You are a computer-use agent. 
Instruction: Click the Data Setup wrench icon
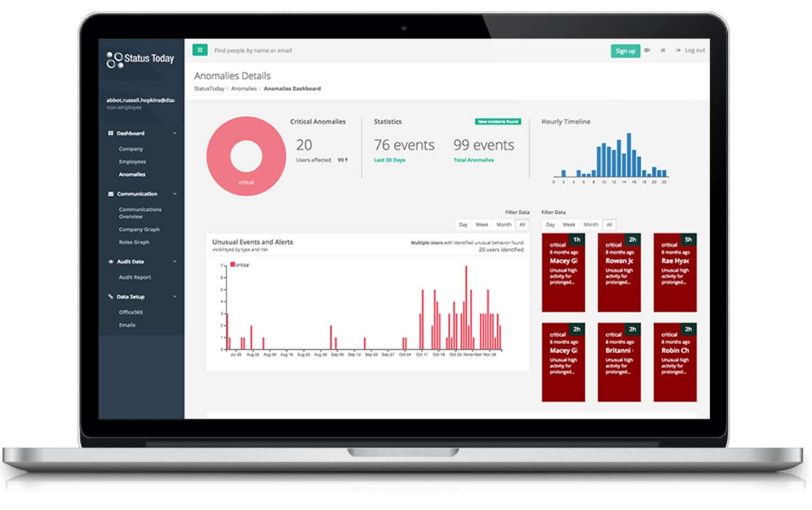110,297
